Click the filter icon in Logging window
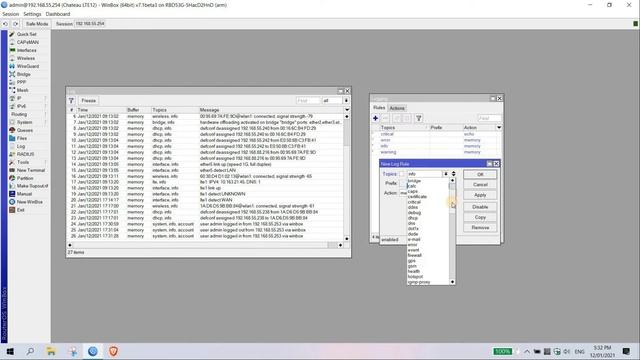Image resolution: width=640 pixels, height=360 pixels. click(419, 118)
